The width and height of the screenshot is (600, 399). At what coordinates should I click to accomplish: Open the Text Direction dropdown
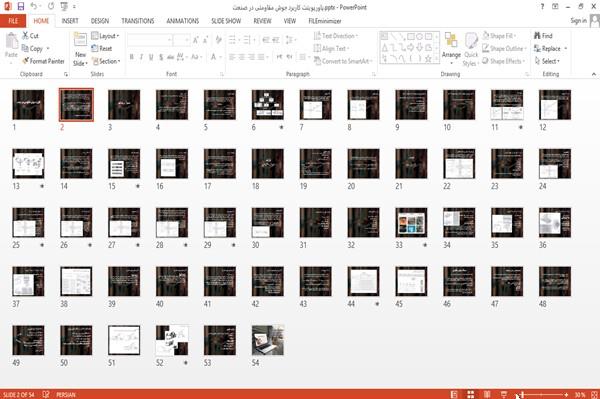pos(336,36)
